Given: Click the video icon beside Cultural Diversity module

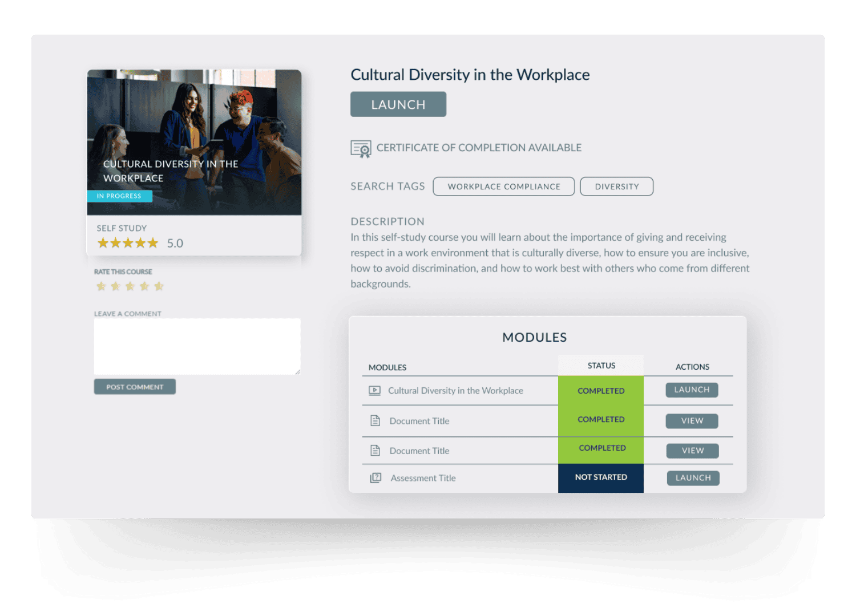Looking at the screenshot, I should (x=375, y=390).
